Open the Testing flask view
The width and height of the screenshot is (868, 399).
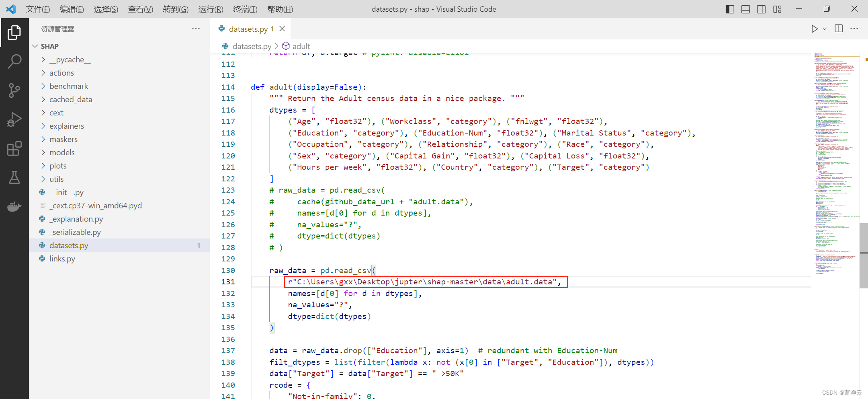coord(14,177)
